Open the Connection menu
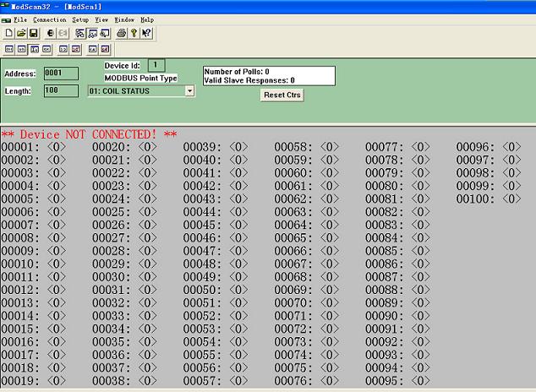536x392 pixels. 49,19
